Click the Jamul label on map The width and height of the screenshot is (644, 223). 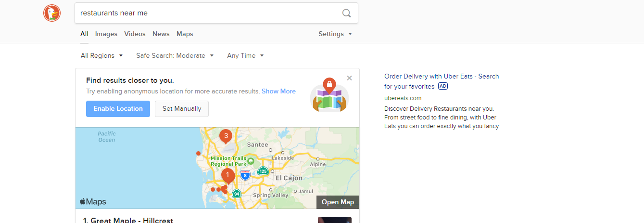pyautogui.click(x=306, y=191)
